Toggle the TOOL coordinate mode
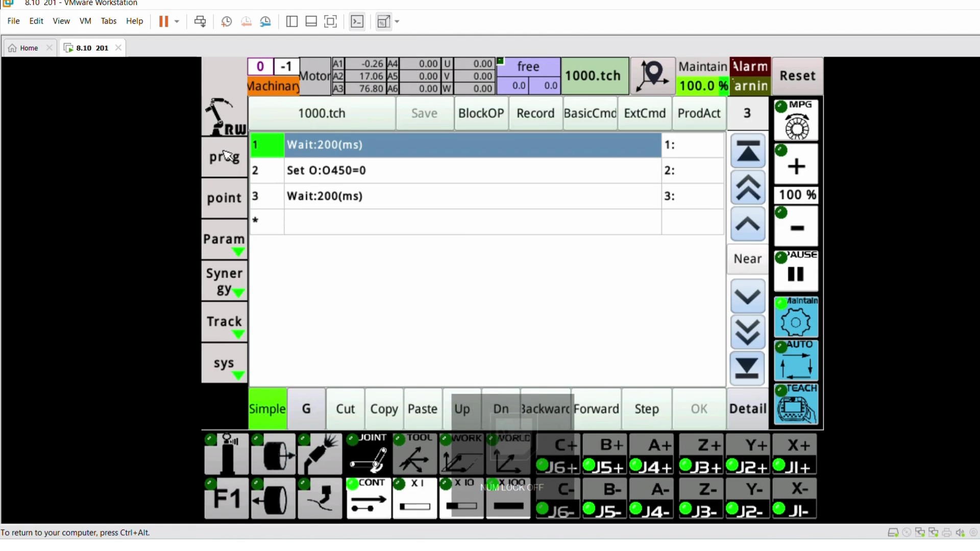This screenshot has width=980, height=551. (415, 454)
